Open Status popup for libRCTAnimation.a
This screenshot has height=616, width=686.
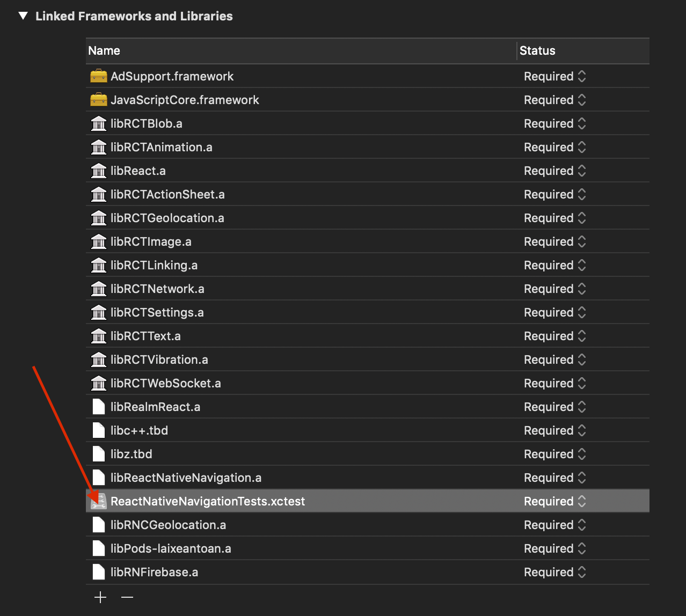click(x=555, y=147)
